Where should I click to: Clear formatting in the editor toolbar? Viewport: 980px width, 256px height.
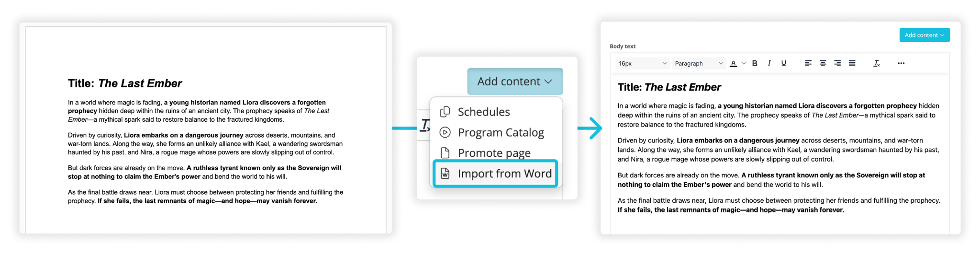tap(876, 63)
